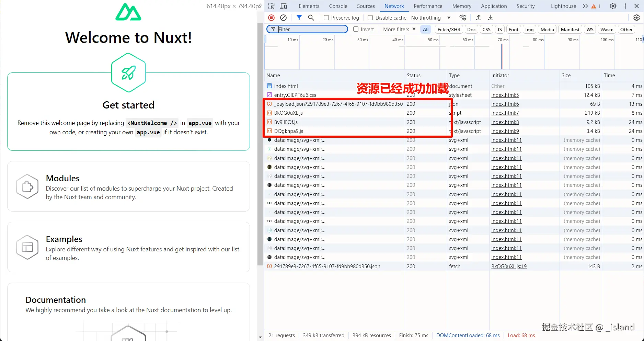This screenshot has height=341, width=644.
Task: Toggle the Fetch/XHR type filter
Action: coord(449,30)
